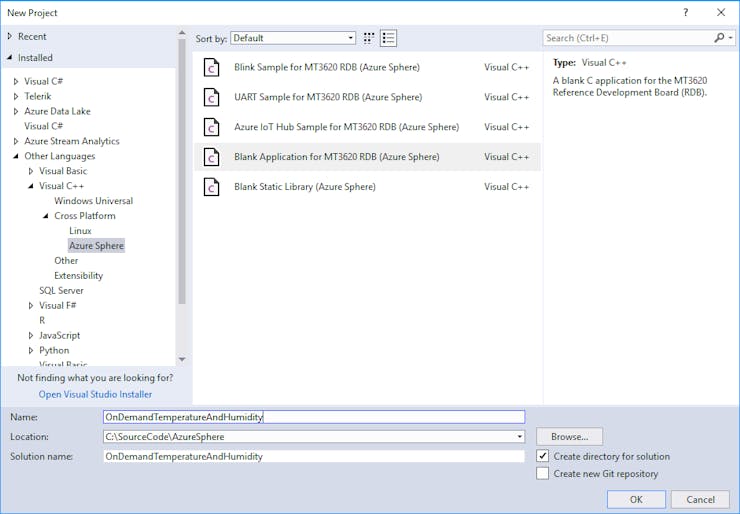
Task: Select the Azure Sphere tree item
Action: [96, 245]
